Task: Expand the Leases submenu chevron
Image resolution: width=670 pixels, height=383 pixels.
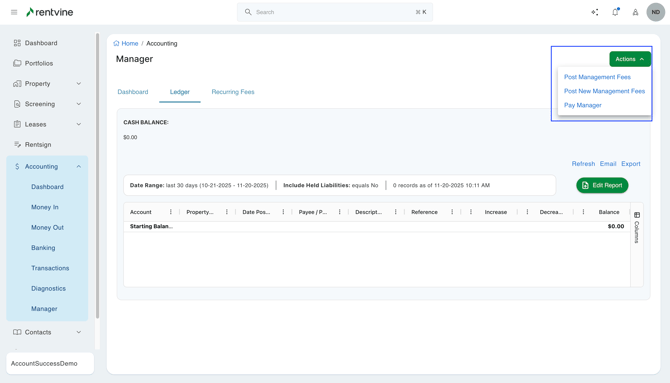Action: [79, 124]
